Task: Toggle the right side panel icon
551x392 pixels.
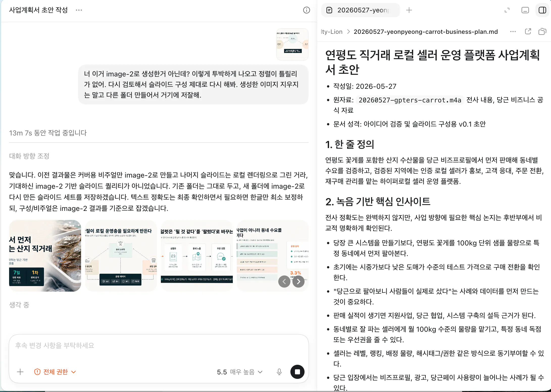Action: pos(542,10)
